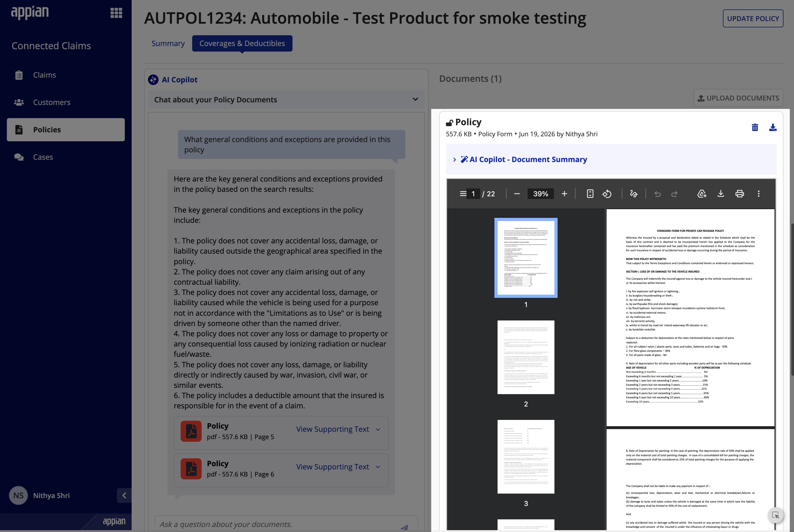Image resolution: width=794 pixels, height=532 pixels.
Task: Download PDF from viewer toolbar
Action: coord(721,194)
